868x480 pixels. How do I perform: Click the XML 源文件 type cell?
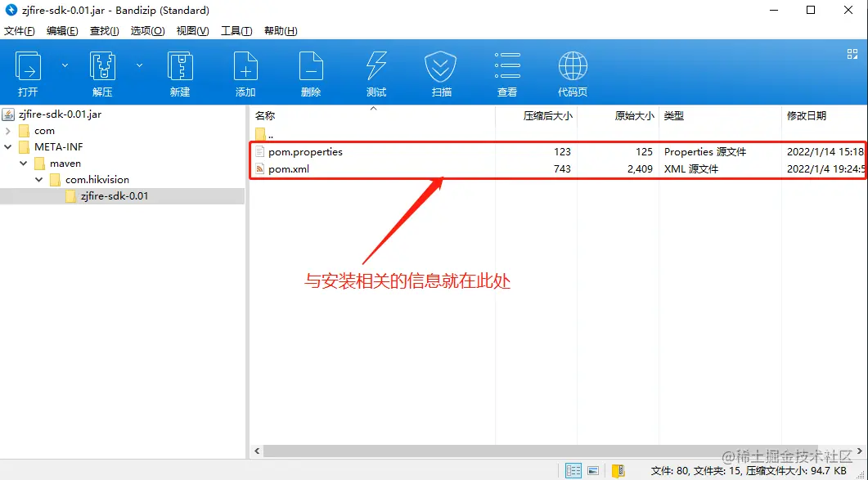691,168
